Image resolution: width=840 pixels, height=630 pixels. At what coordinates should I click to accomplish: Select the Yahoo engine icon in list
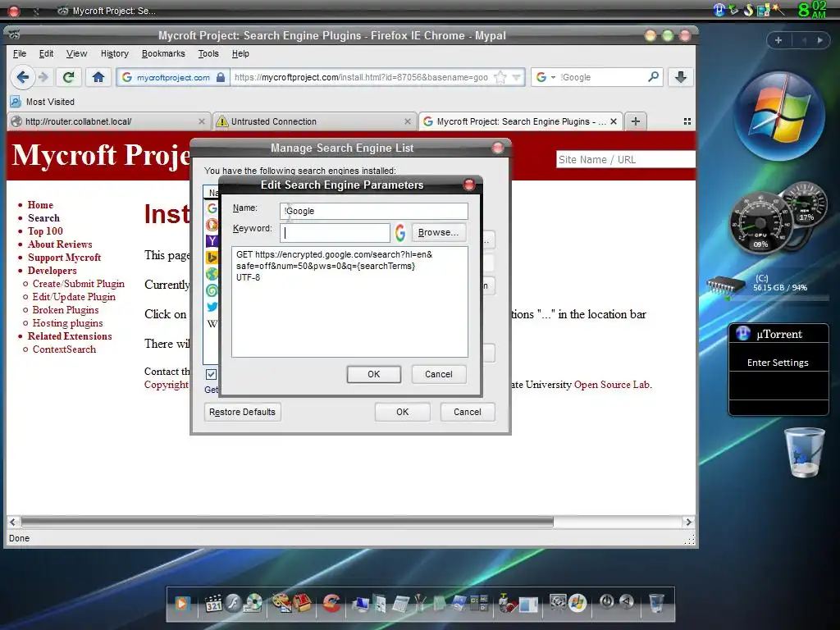coord(212,241)
